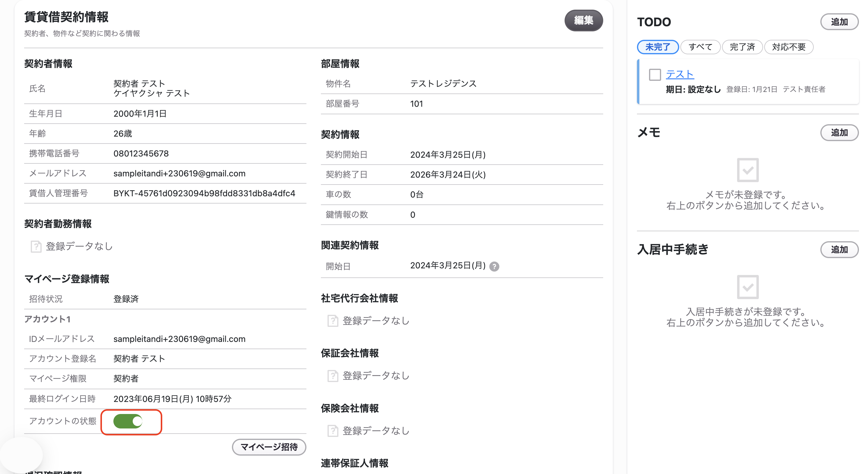The width and height of the screenshot is (868, 474).
Task: Click the IDメールアドレス value
Action: point(179,339)
